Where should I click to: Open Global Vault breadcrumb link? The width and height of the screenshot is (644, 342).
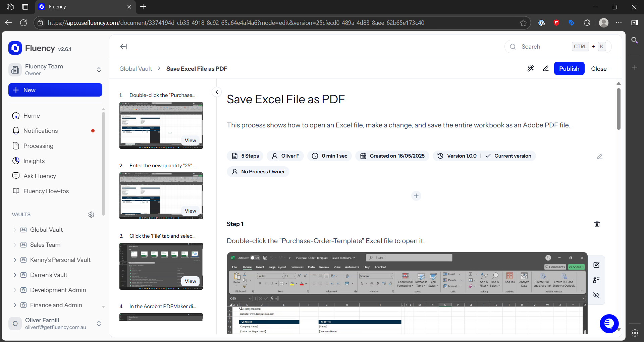136,69
